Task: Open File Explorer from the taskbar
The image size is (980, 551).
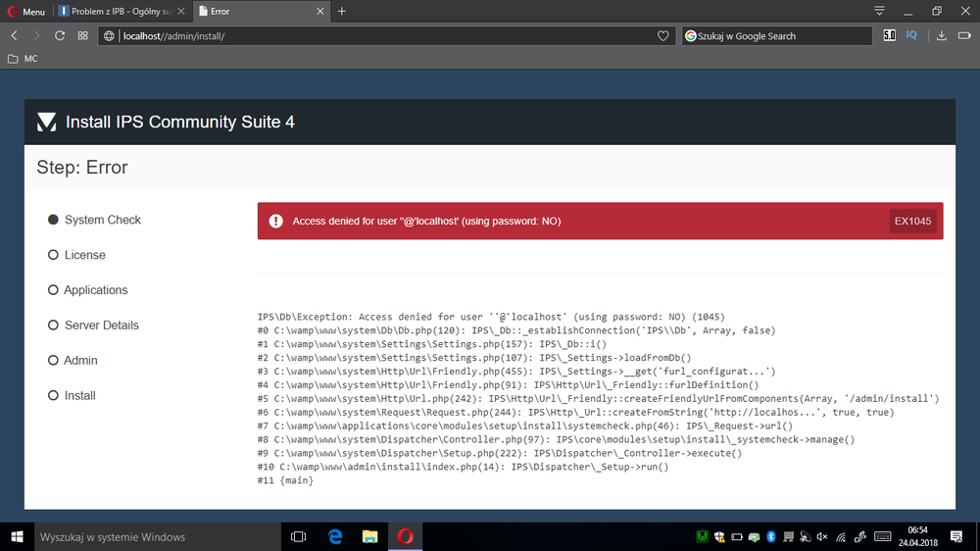Action: pos(369,536)
